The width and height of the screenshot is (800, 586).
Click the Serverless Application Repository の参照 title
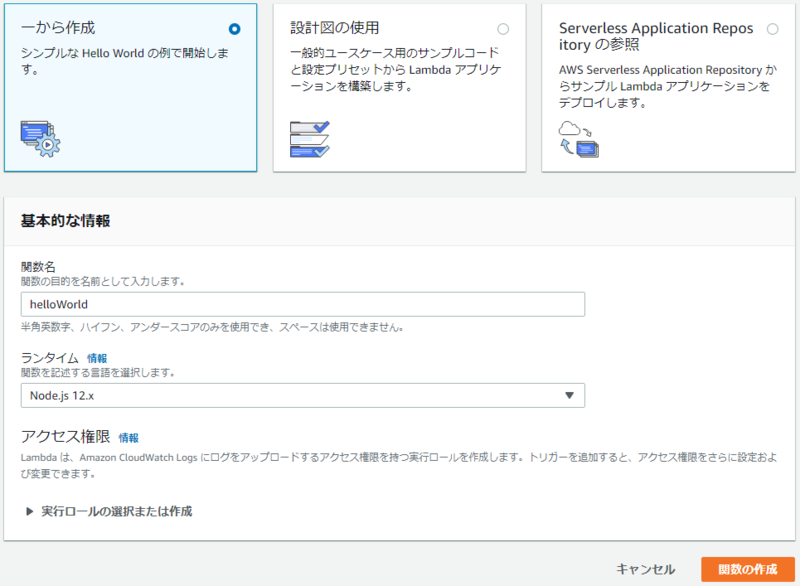click(656, 36)
